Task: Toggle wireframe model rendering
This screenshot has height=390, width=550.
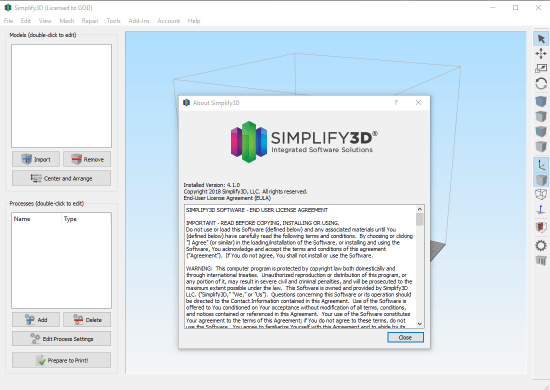Action: [541, 194]
